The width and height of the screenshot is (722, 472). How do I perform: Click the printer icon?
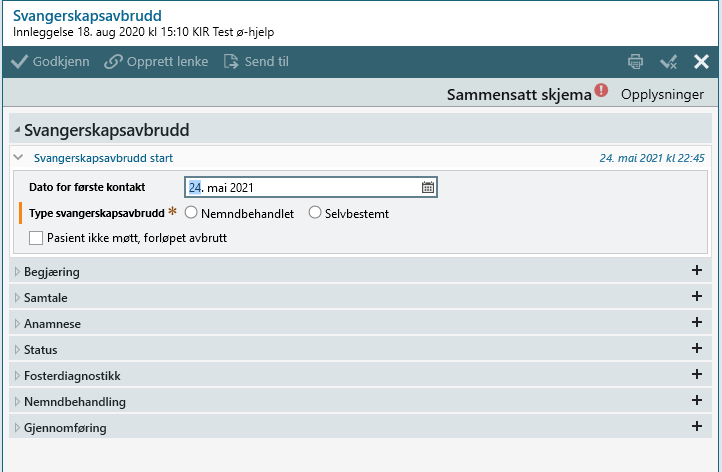coord(635,62)
